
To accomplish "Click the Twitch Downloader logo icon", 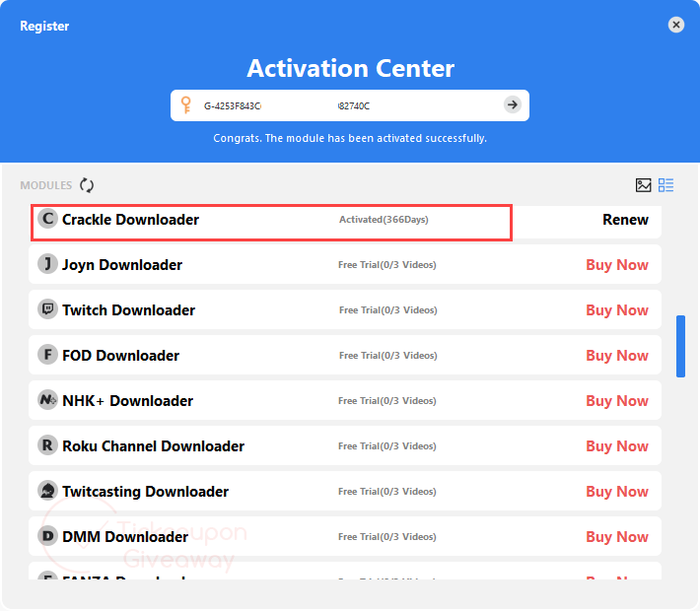I will pos(47,308).
